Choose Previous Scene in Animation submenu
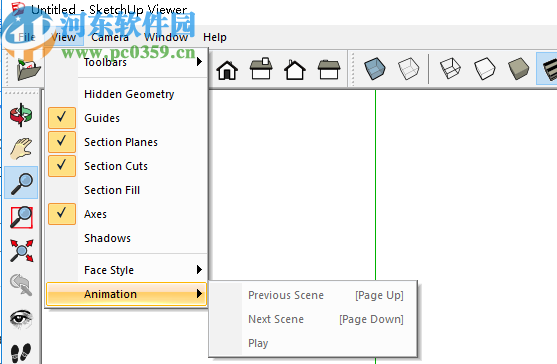The height and width of the screenshot is (364, 557). (x=313, y=295)
